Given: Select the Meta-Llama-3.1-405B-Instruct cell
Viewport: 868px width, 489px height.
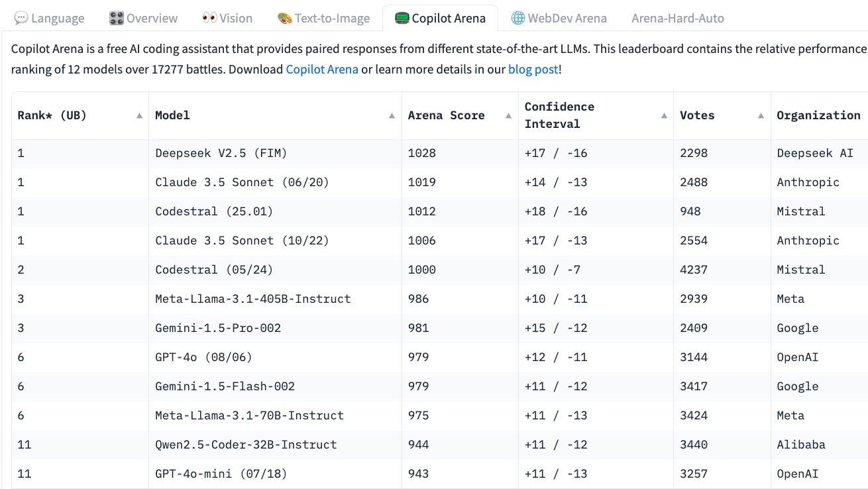Looking at the screenshot, I should coord(275,299).
